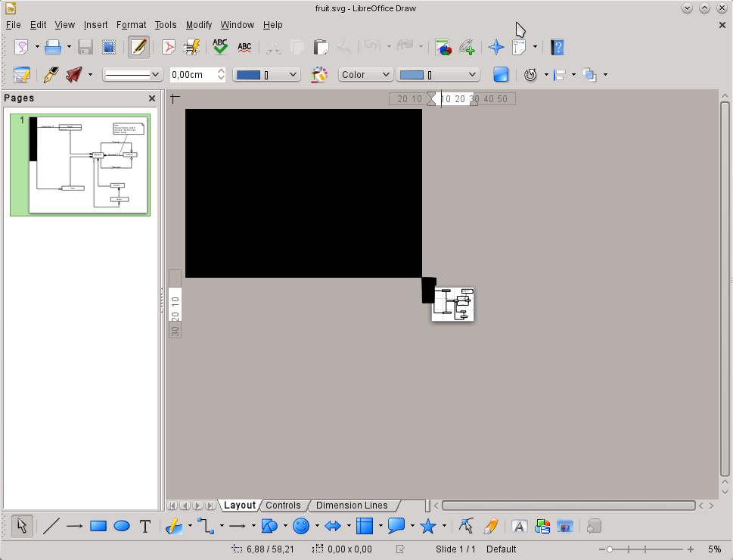Viewport: 733px width, 560px height.
Task: Activate the Fontwork Gallery icon
Action: point(519,527)
